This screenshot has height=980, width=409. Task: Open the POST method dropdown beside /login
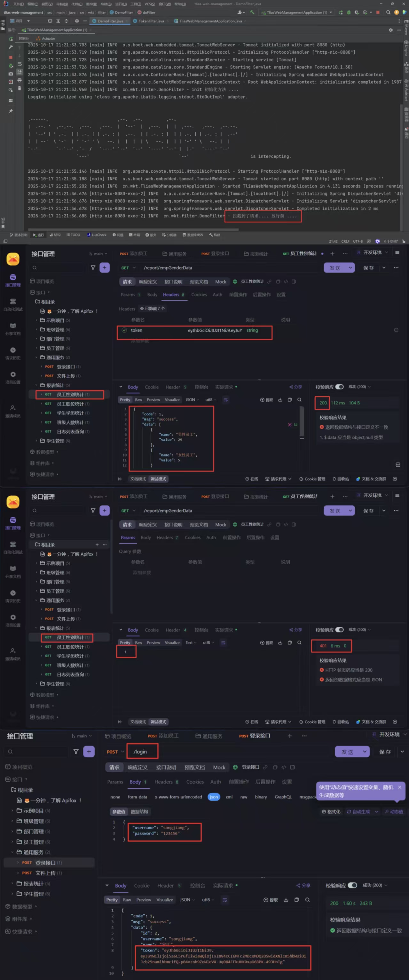click(x=115, y=752)
